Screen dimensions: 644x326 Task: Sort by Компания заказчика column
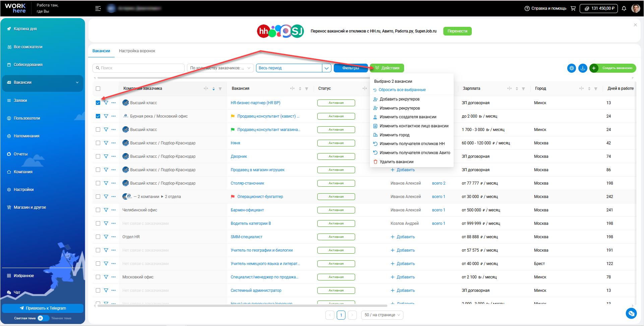(213, 89)
